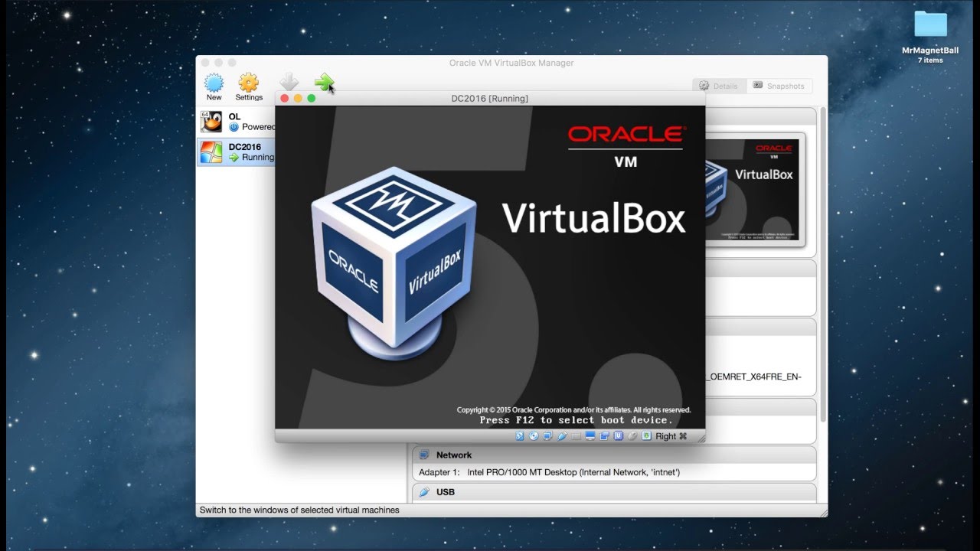Click the greyed-out Discard down-arrow toolbar icon
Screen dimensions: 980x551
[x=289, y=83]
